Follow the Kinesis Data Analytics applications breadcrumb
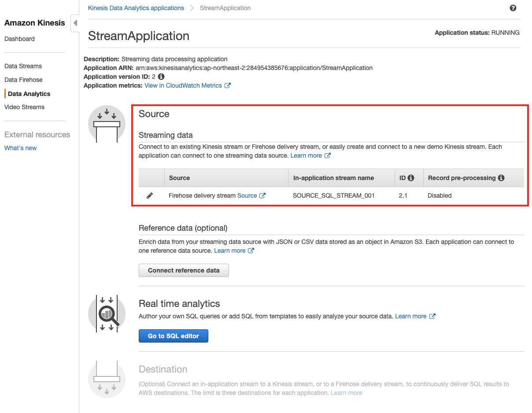532x413 pixels. 136,7
